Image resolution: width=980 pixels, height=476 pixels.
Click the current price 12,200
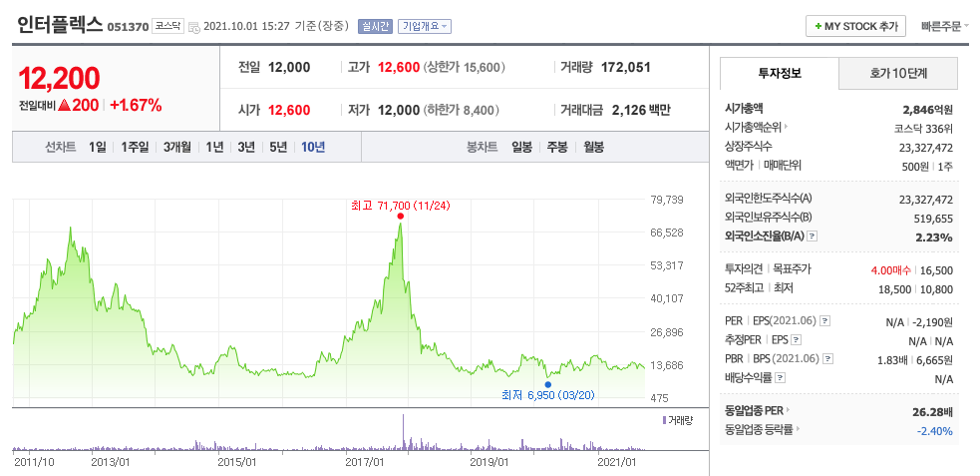tap(60, 79)
